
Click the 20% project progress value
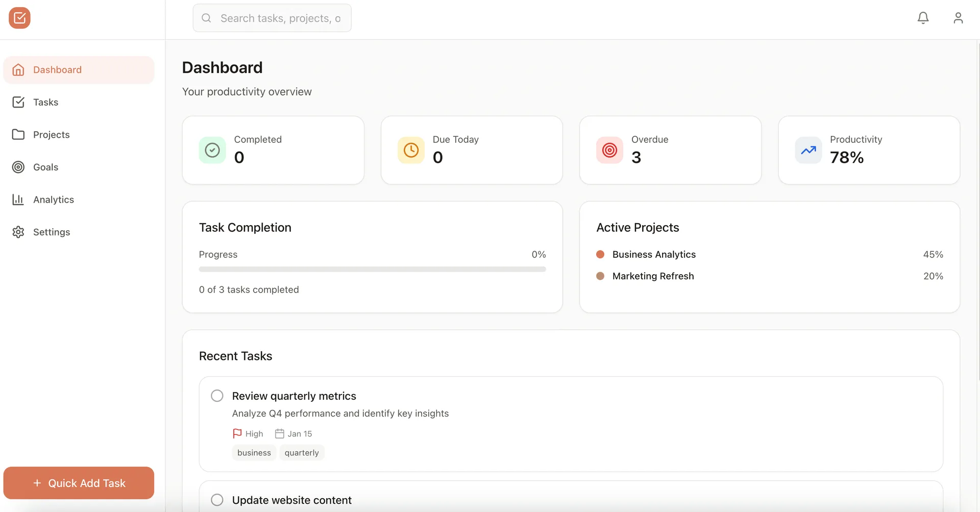click(933, 276)
